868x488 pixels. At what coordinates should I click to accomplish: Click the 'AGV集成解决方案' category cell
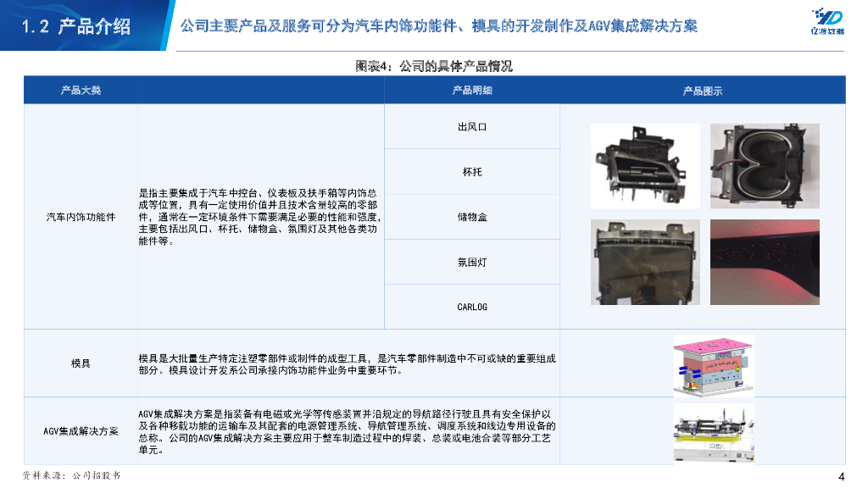pyautogui.click(x=81, y=431)
